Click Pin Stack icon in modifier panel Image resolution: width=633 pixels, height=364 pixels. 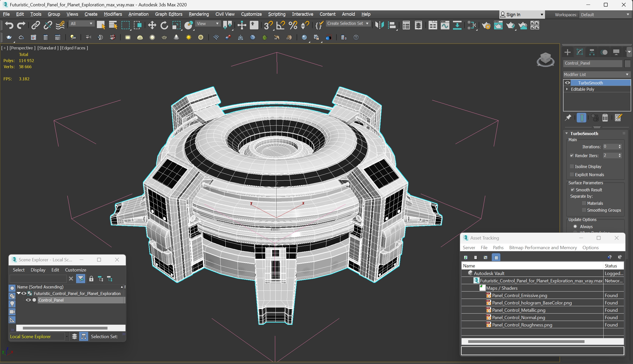[x=568, y=118]
